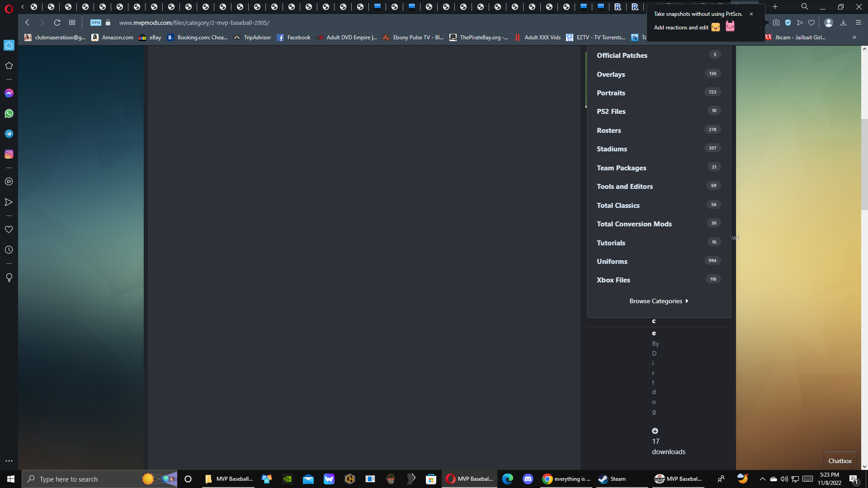Open Booking.com bookmark
Image resolution: width=868 pixels, height=488 pixels.
(x=197, y=38)
